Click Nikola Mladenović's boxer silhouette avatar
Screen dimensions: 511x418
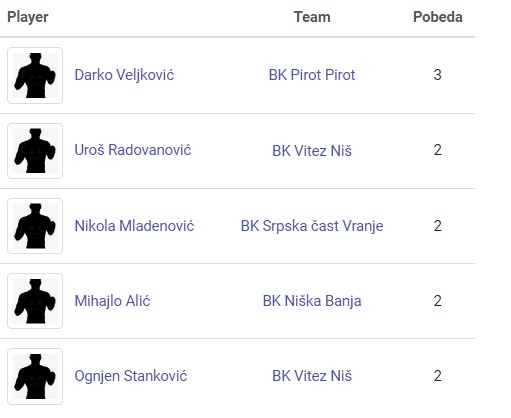pos(35,226)
